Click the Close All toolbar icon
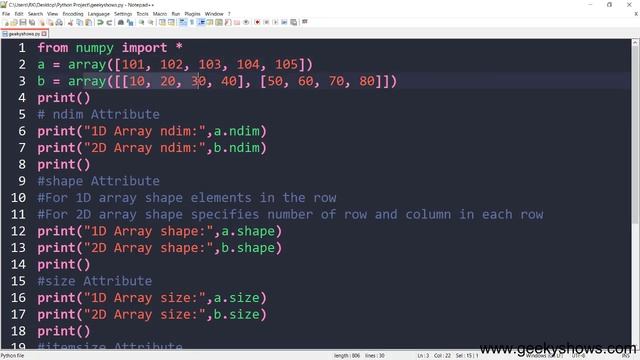This screenshot has width=640, height=360. pyautogui.click(x=51, y=22)
